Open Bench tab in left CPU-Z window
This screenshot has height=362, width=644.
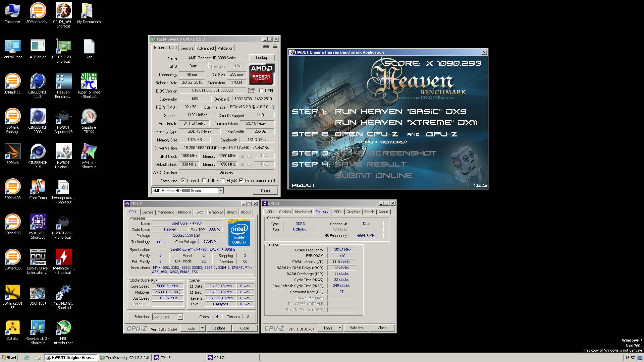231,212
